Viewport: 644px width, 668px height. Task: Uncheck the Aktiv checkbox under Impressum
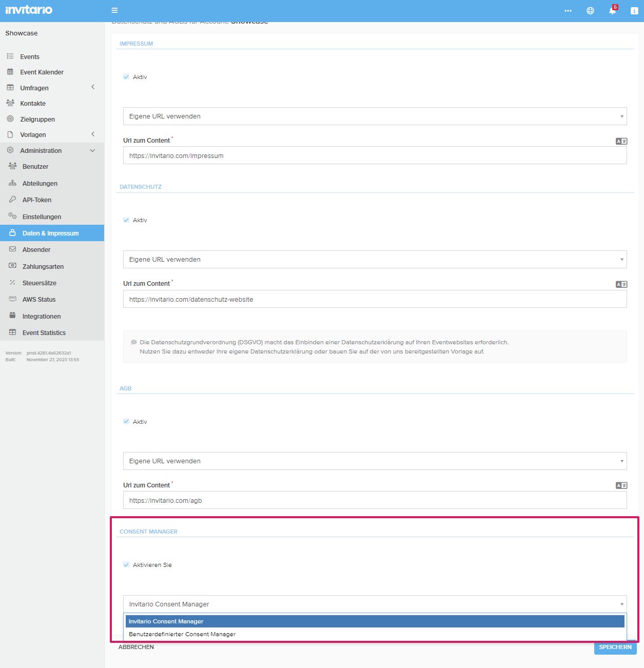pyautogui.click(x=126, y=77)
